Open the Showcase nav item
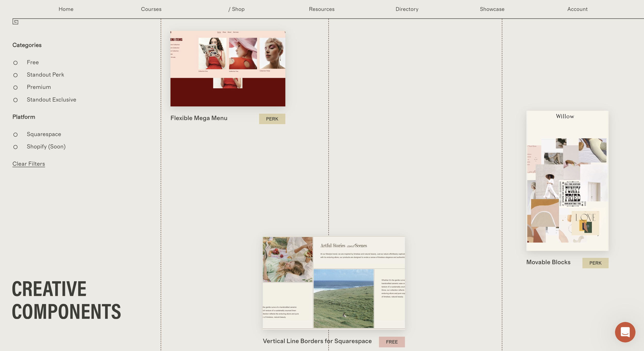The height and width of the screenshot is (351, 644). pos(492,9)
